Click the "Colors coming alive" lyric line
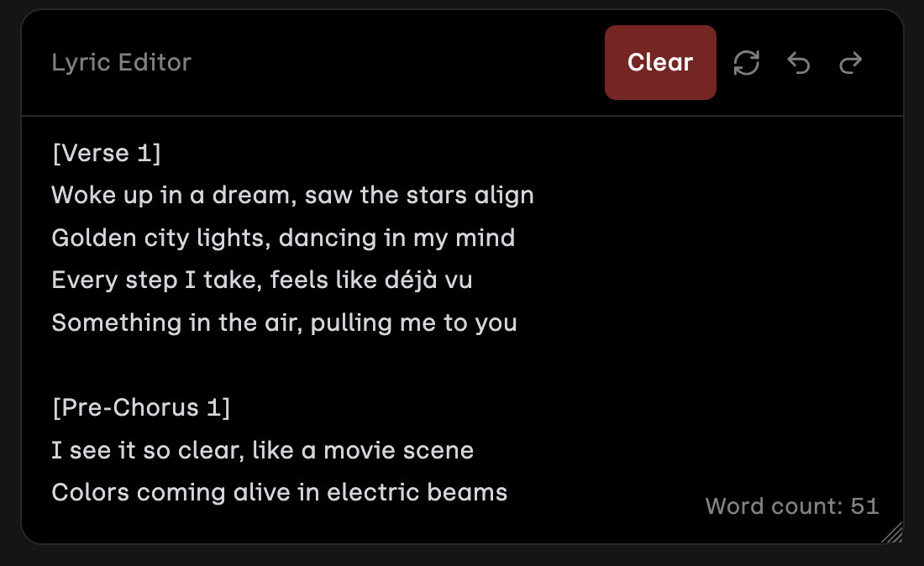 pos(279,492)
